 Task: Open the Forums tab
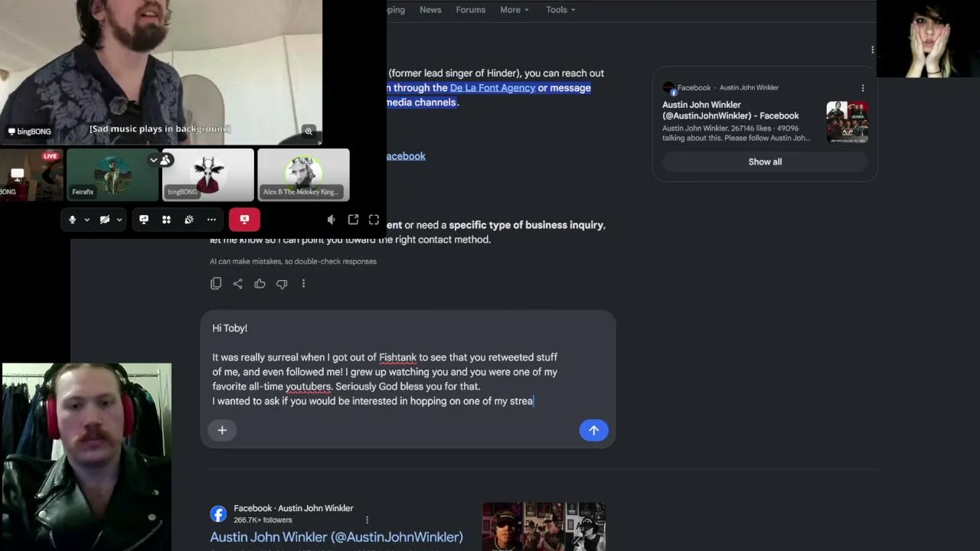(x=471, y=10)
